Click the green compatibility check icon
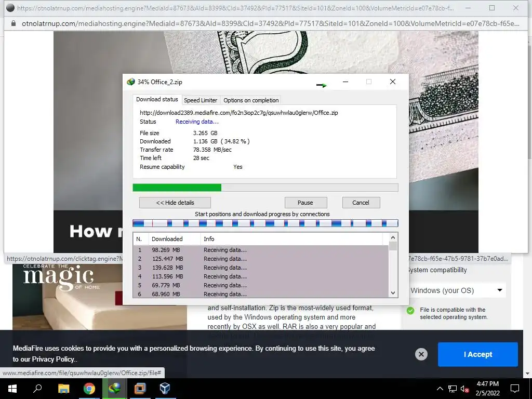Viewport: 532px width, 399px height. 410,311
